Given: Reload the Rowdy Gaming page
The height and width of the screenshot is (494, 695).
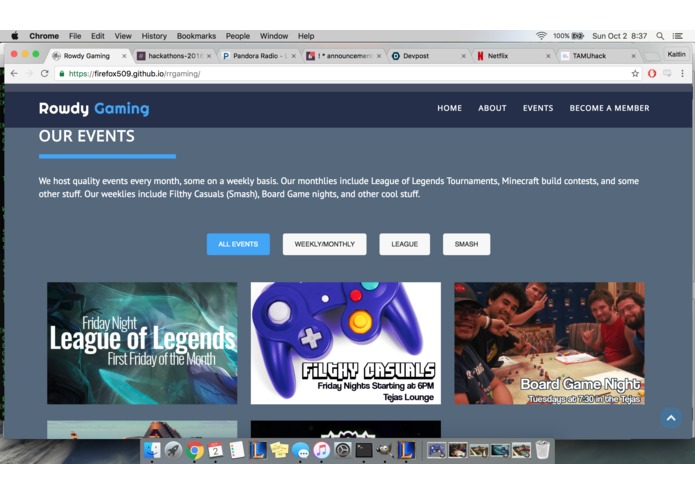Looking at the screenshot, I should [44, 74].
